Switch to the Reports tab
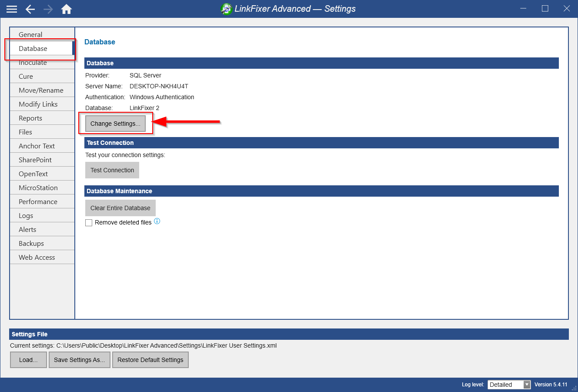 tap(42, 118)
